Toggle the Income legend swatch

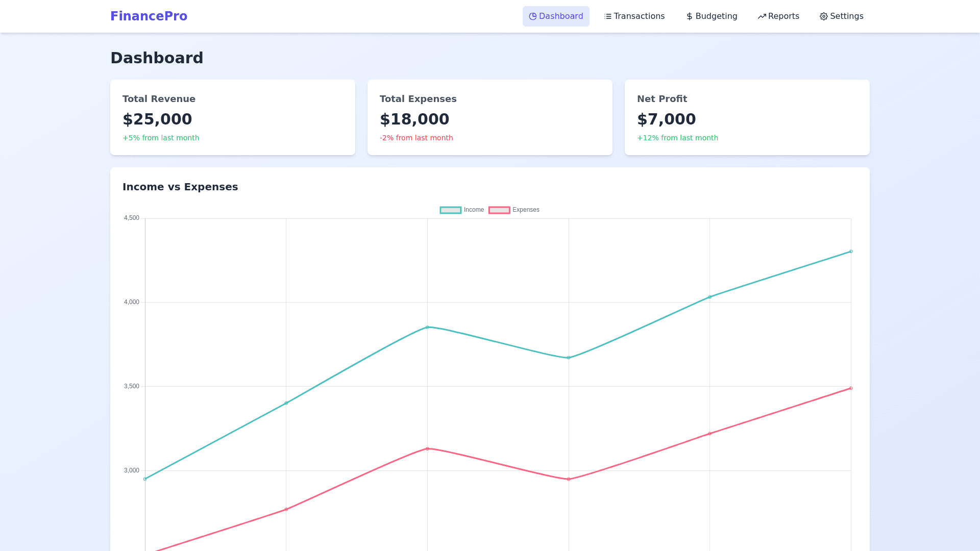coord(450,210)
